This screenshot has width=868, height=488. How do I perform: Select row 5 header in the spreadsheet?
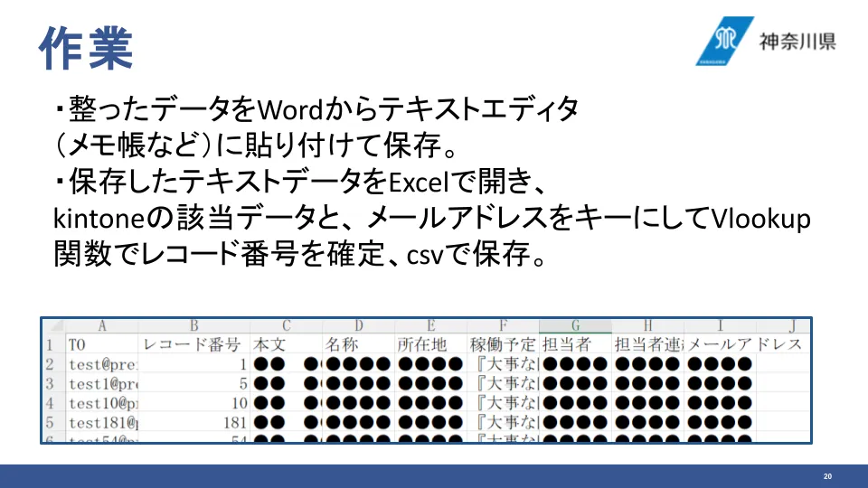pos(53,423)
